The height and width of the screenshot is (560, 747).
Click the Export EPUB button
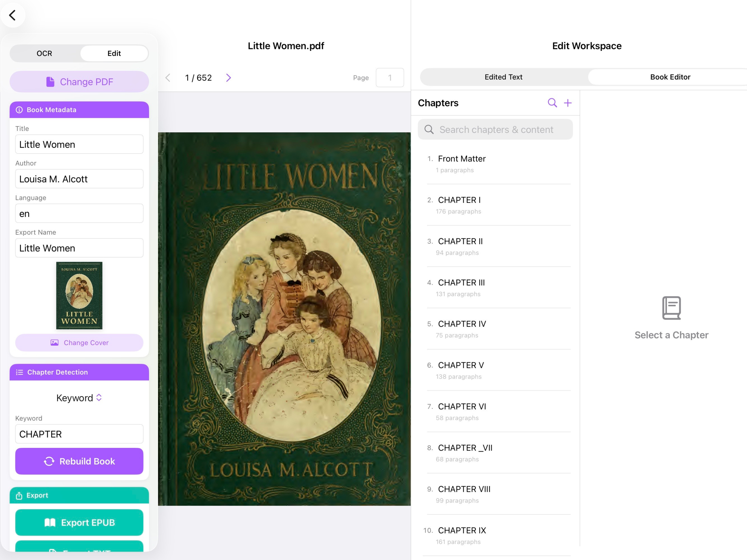pyautogui.click(x=79, y=523)
